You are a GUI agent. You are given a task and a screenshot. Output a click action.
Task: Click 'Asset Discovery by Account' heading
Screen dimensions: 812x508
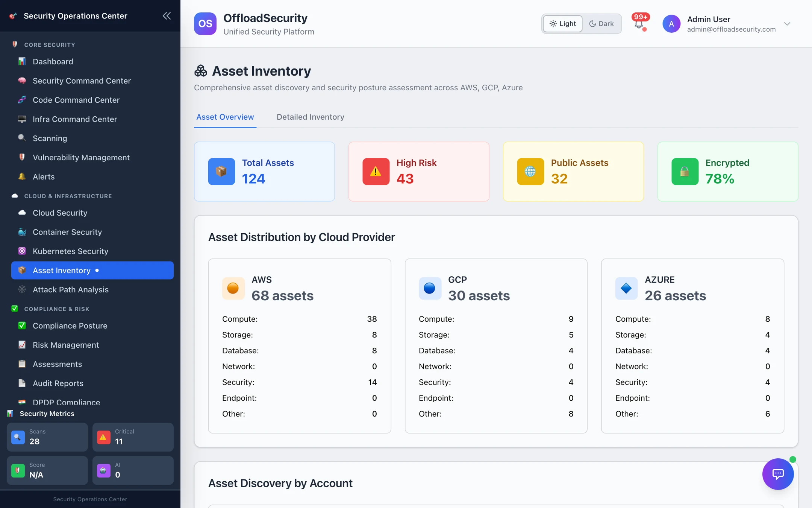click(280, 483)
